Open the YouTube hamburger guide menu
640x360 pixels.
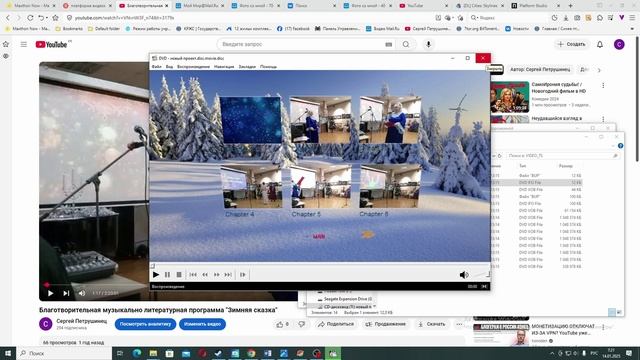click(24, 44)
